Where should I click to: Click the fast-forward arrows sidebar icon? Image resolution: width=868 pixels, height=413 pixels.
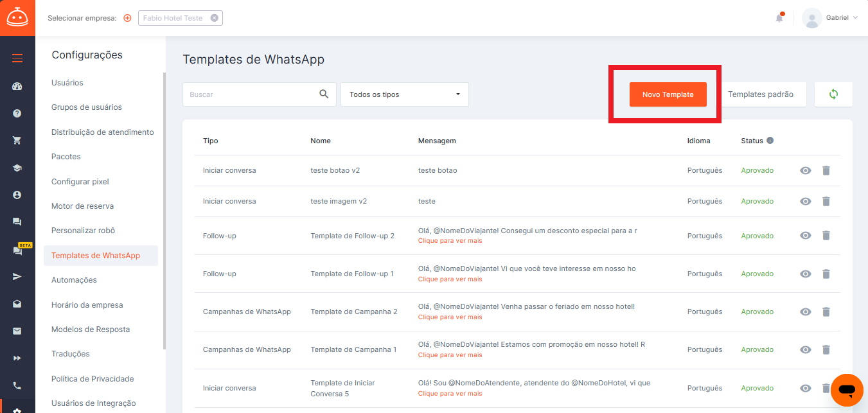(x=17, y=358)
